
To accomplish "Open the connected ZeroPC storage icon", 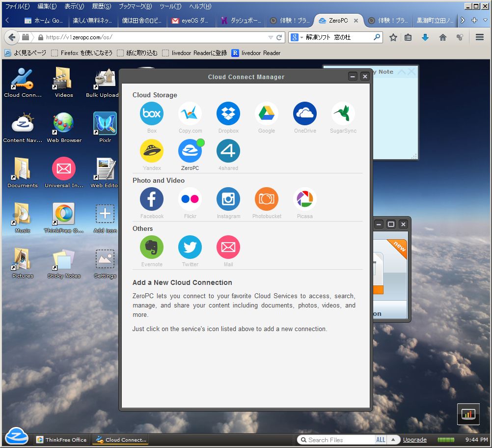I will point(190,151).
